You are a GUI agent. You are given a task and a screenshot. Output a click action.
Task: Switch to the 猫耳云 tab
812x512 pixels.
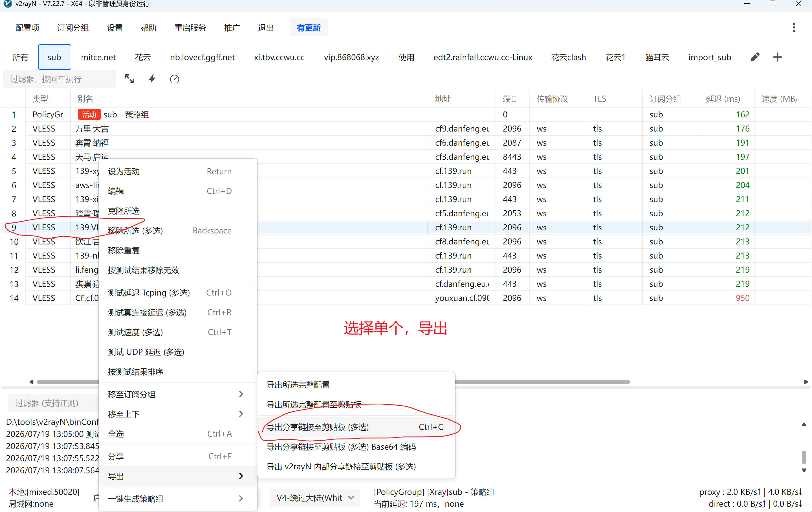tap(657, 57)
